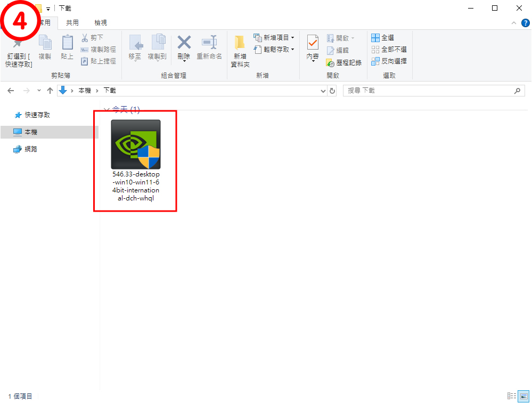Click 全部不選 (Select none)
The width and height of the screenshot is (532, 403).
pos(389,50)
